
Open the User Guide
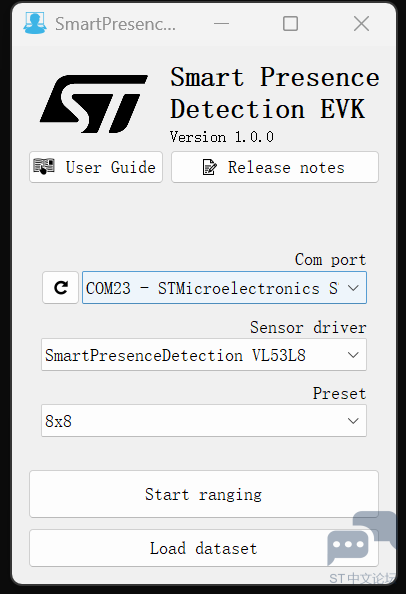(96, 167)
